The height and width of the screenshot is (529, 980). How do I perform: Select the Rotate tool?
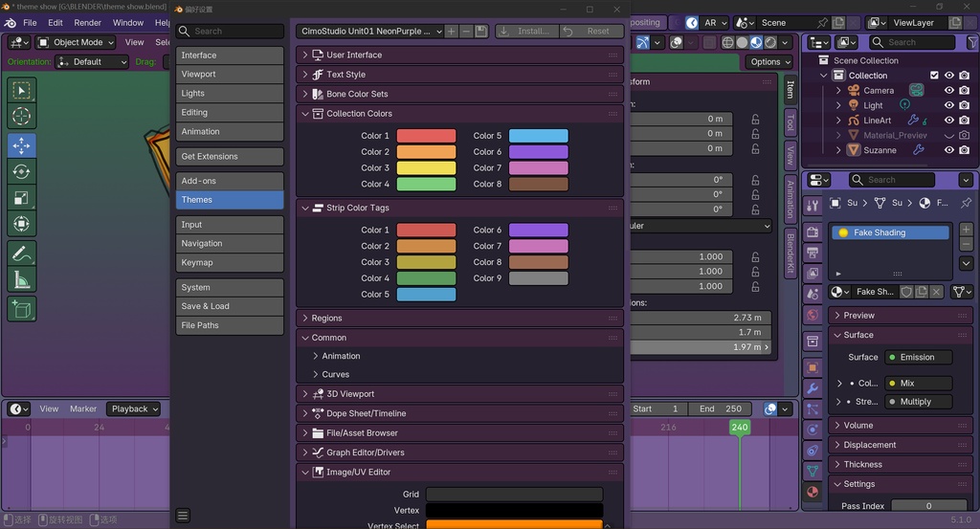[21, 172]
